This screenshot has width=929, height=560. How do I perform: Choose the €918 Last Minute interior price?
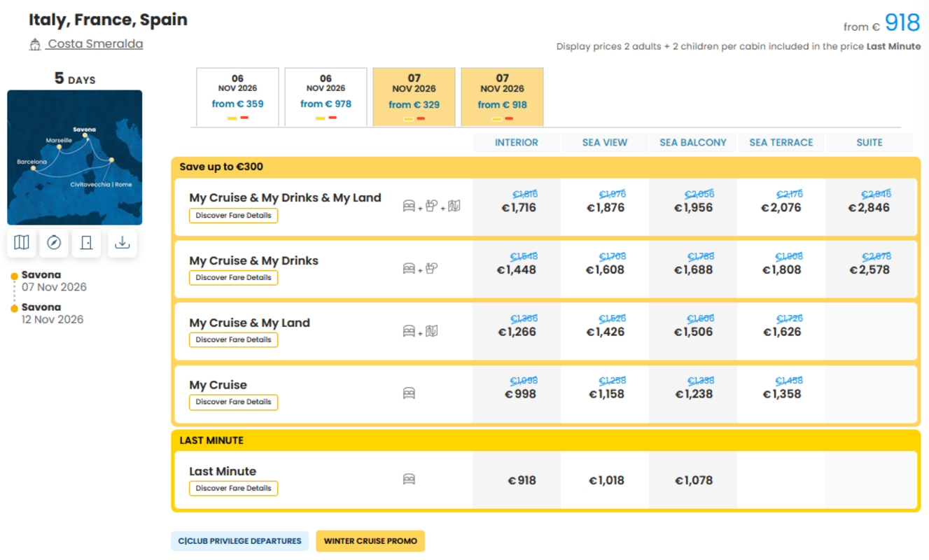click(x=522, y=480)
